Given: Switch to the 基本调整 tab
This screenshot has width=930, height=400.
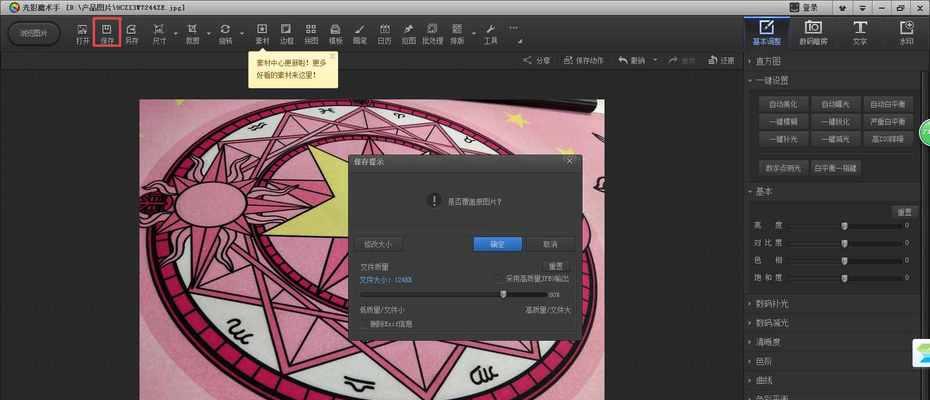Looking at the screenshot, I should [767, 33].
